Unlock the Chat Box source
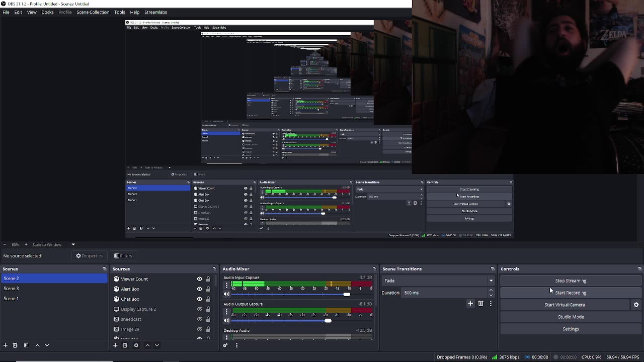Screen dimensions: 644x362 coord(208,299)
